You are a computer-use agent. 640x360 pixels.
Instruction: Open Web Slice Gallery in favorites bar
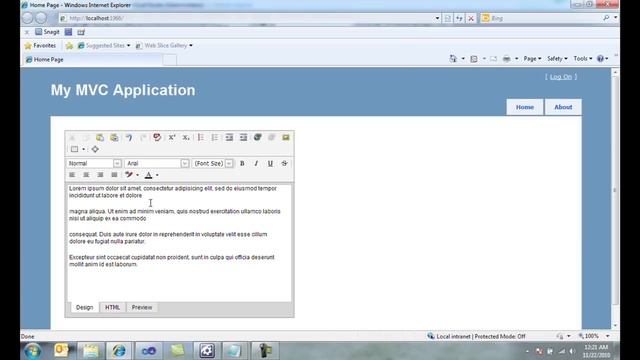(x=164, y=45)
